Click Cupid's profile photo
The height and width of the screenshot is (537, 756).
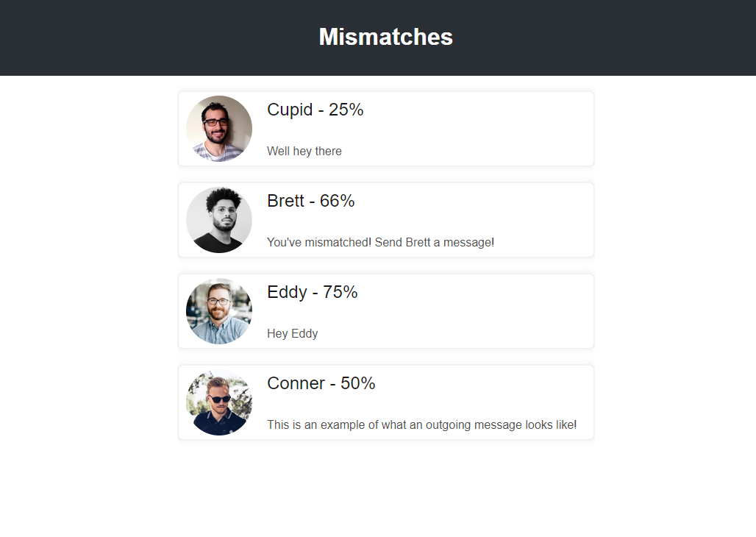pos(219,129)
